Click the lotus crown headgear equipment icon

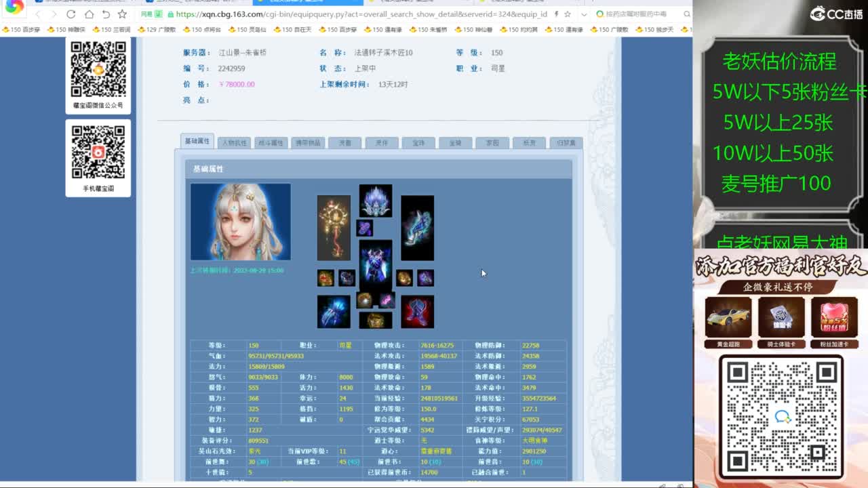(x=376, y=201)
